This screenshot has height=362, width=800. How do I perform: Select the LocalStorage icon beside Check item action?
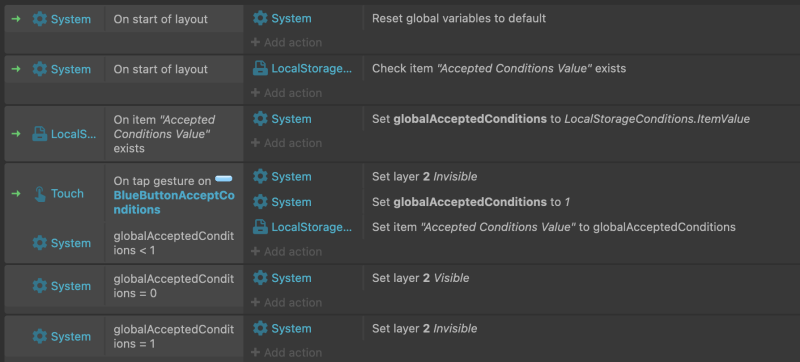(x=260, y=68)
